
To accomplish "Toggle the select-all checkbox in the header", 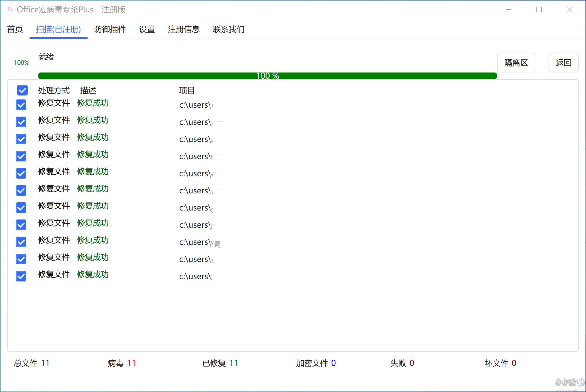I will (22, 90).
